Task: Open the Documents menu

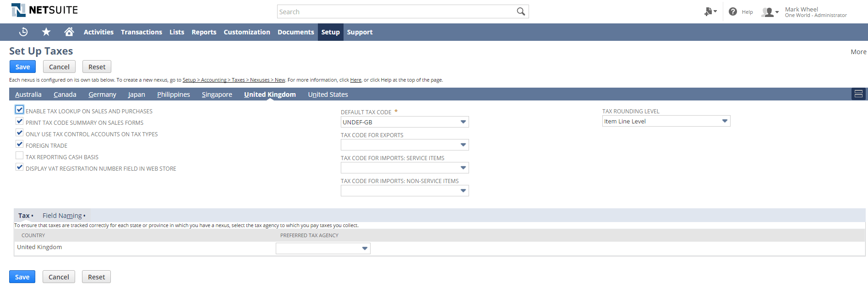Action: (296, 32)
